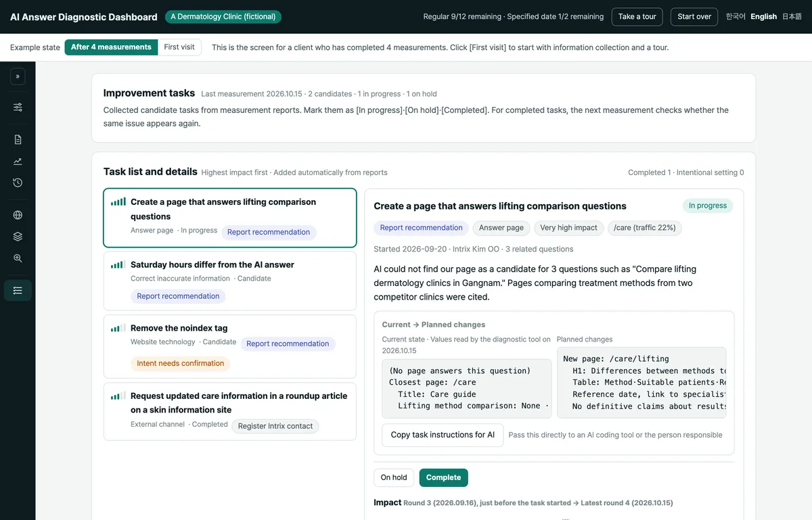Open the stacked layers icon in sidebar
Screen dimensions: 812x520
18,237
